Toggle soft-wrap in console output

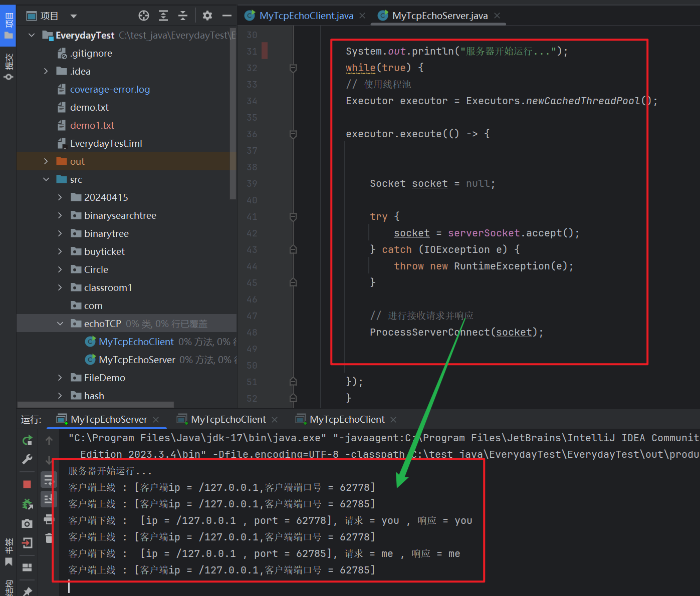[49, 480]
